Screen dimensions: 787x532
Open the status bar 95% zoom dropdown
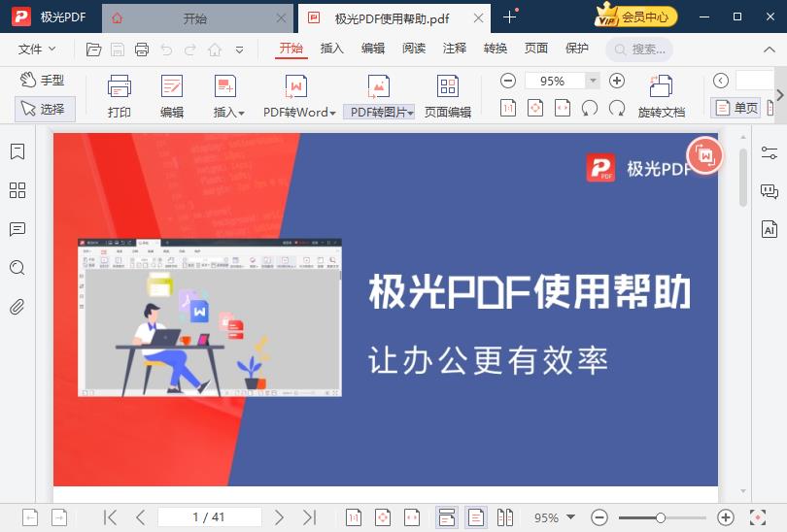tap(570, 517)
